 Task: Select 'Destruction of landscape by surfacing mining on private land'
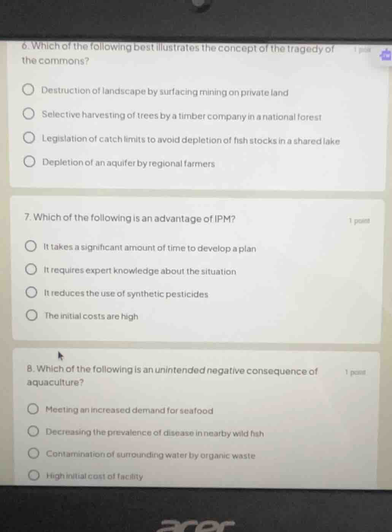[28, 89]
